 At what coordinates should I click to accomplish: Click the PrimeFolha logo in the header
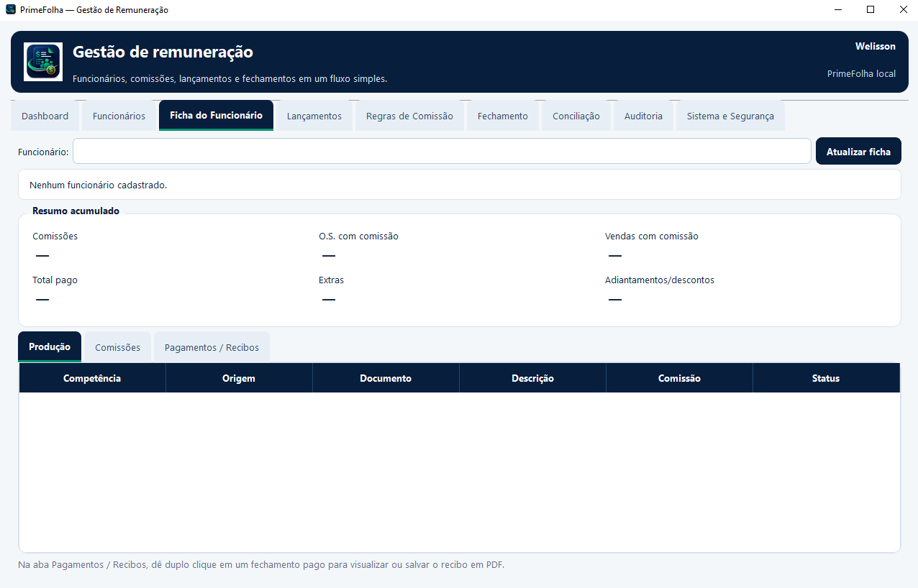pos(43,62)
